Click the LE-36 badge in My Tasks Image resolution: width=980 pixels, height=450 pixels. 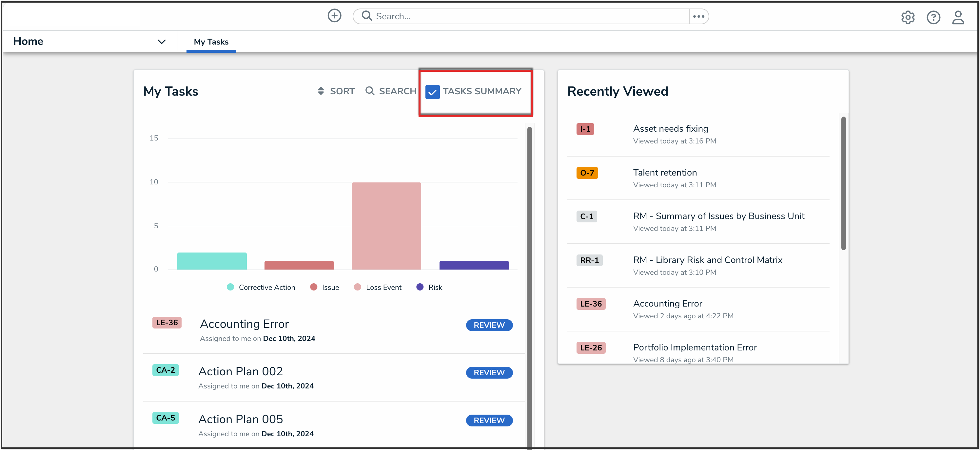[167, 323]
